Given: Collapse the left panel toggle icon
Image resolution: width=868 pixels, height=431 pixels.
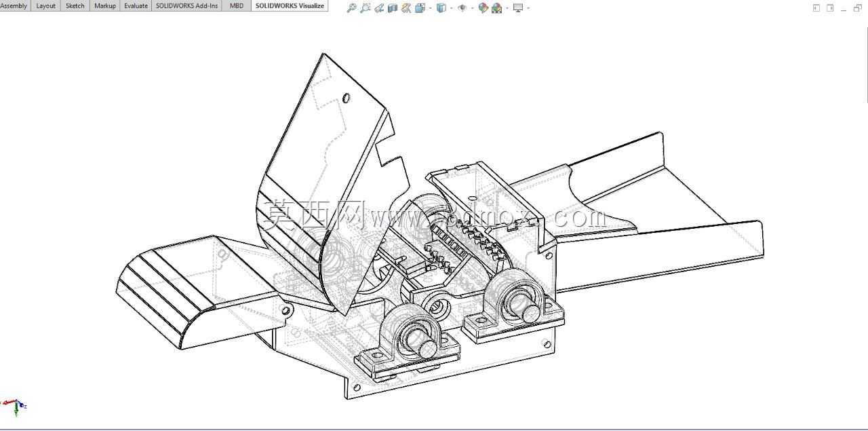Looking at the screenshot, I should pos(816,8).
